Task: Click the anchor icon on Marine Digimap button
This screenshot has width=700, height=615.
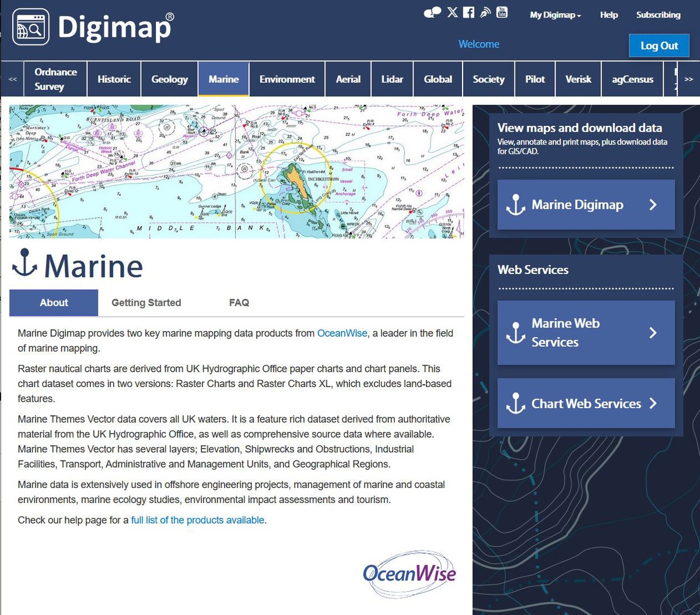Action: (516, 205)
